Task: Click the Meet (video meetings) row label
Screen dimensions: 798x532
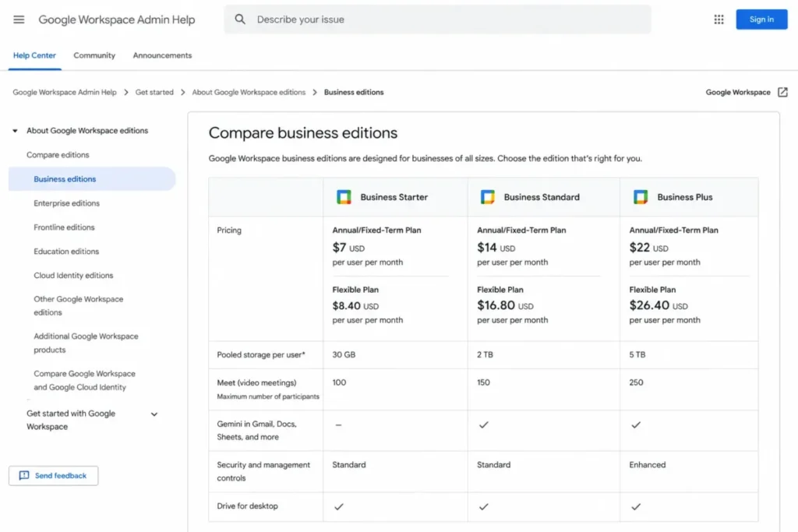Action: [256, 382]
